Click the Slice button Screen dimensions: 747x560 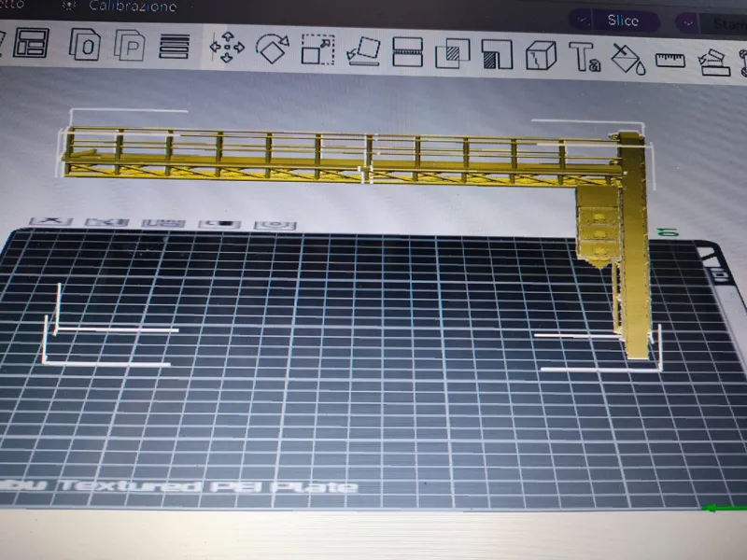click(623, 21)
